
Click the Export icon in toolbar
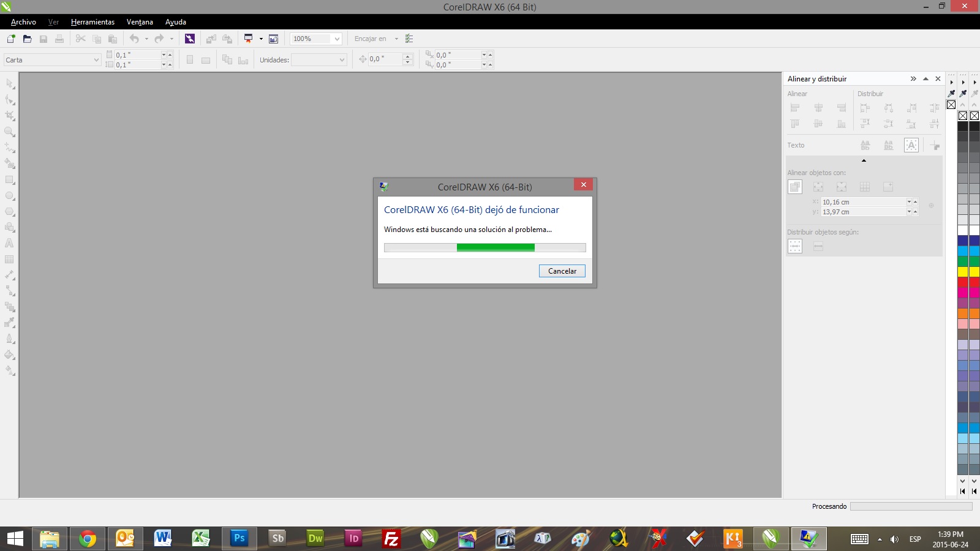click(x=227, y=39)
